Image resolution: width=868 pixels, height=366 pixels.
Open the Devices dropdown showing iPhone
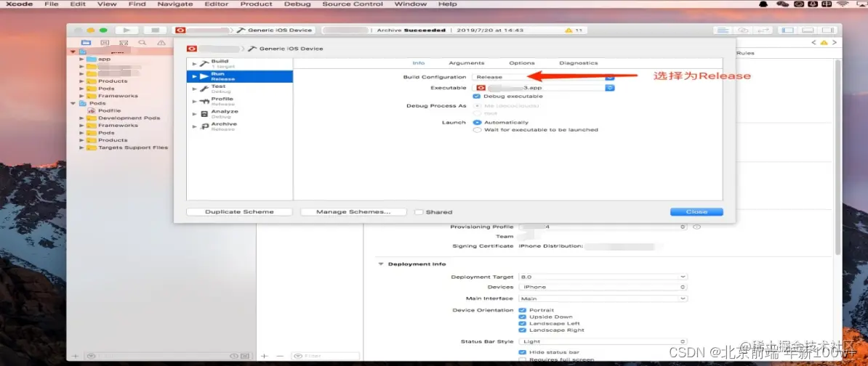(x=602, y=287)
